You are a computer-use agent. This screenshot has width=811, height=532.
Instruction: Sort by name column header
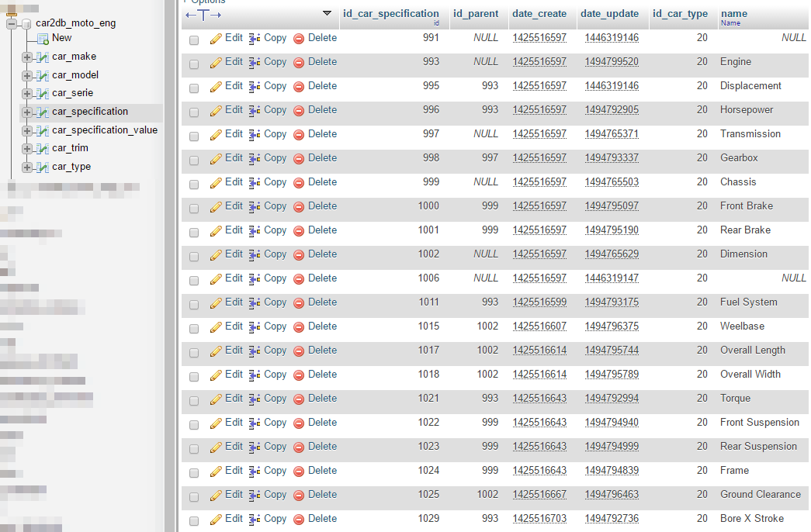(x=734, y=14)
